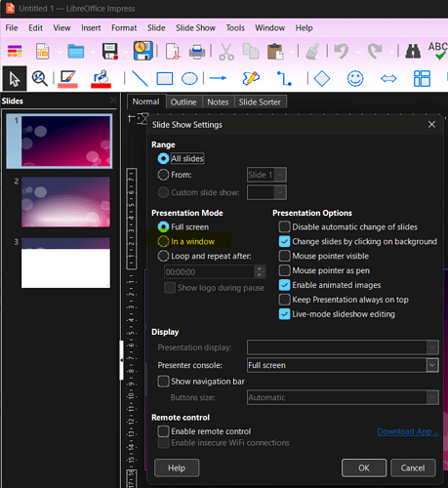Switch to the Slide Sorter tab
The width and height of the screenshot is (448, 488).
coord(260,102)
